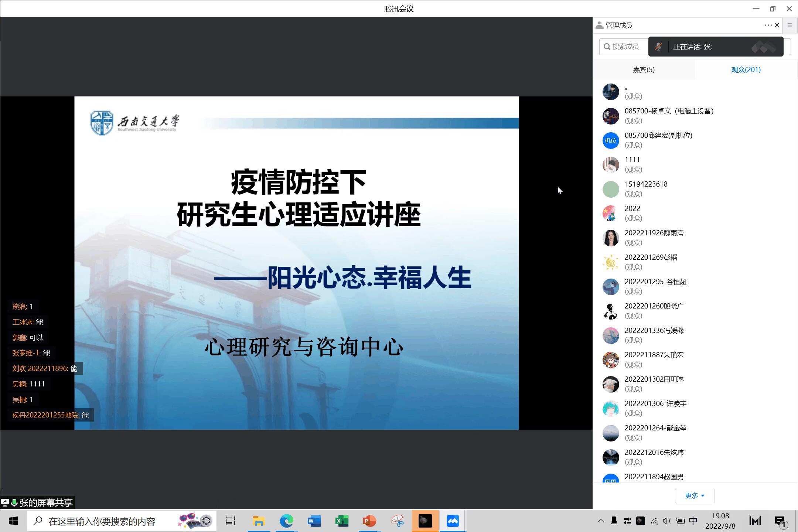Close the 管理成员 members panel
This screenshot has height=532, width=798.
pos(777,25)
